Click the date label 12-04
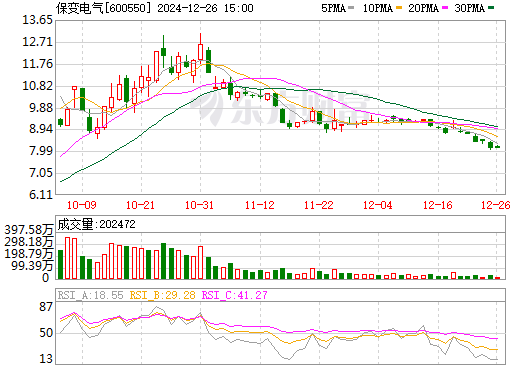This screenshot has width=520, height=365. 378,205
